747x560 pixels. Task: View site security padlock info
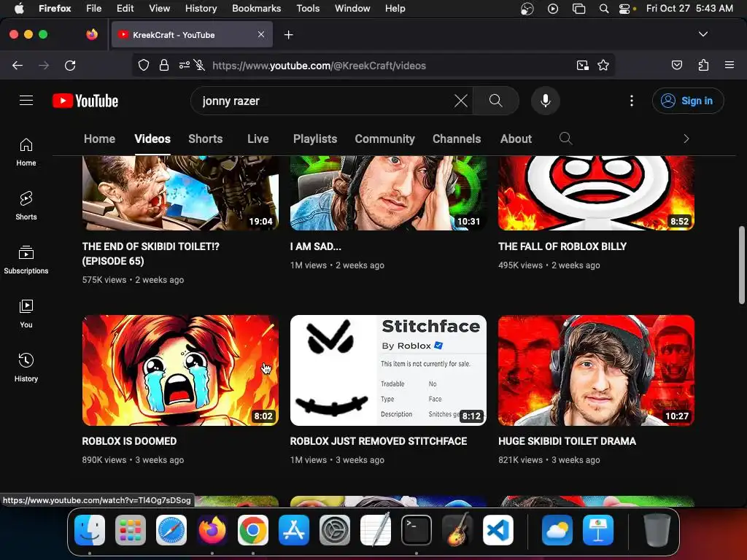[x=164, y=65]
